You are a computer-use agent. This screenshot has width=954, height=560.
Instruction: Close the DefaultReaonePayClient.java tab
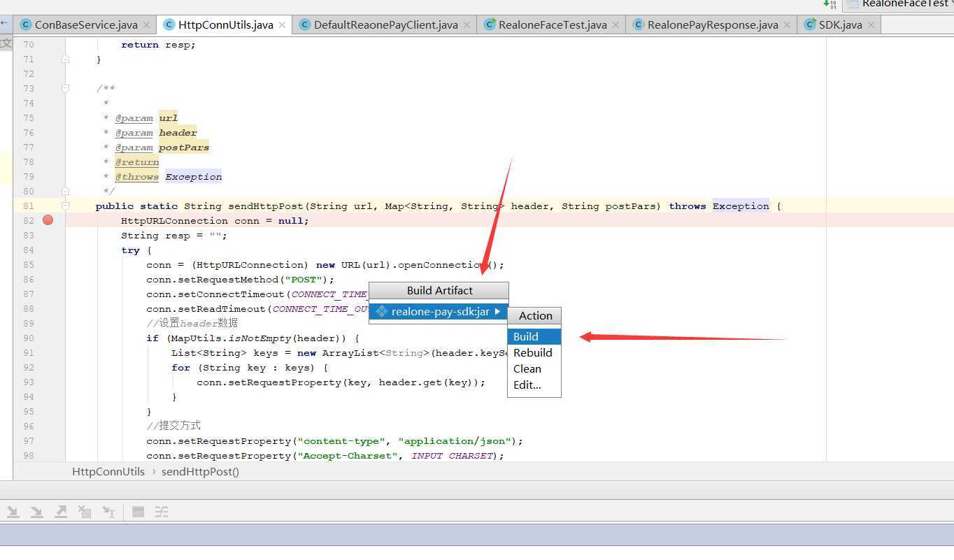pyautogui.click(x=467, y=24)
